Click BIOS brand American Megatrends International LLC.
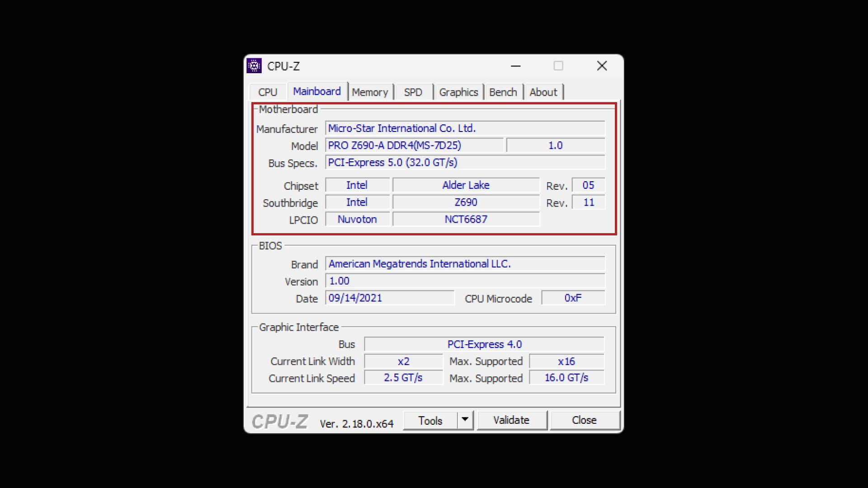This screenshot has width=868, height=488. click(465, 264)
